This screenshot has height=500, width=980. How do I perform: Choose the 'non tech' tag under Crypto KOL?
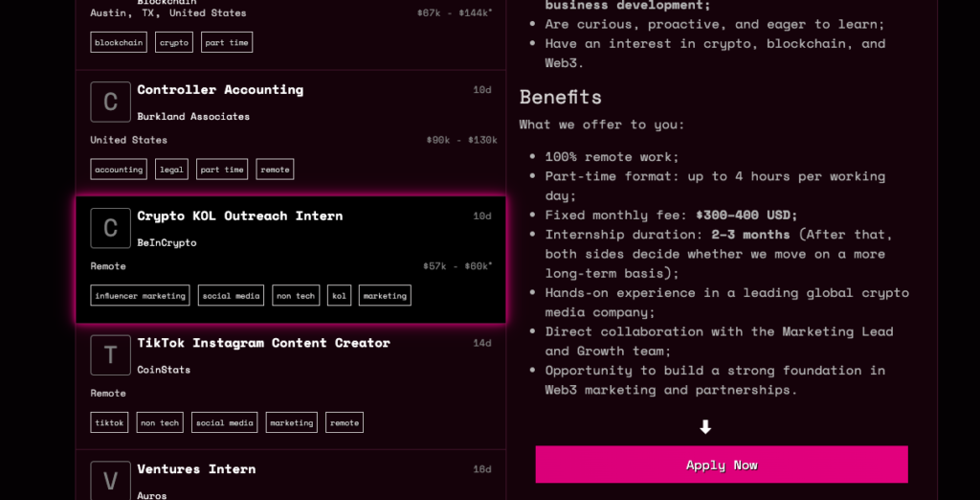296,296
